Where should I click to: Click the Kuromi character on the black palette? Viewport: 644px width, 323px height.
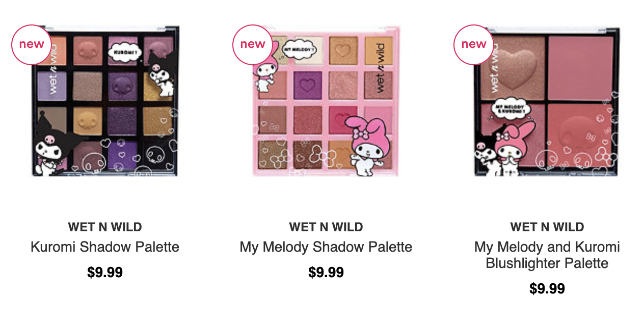tap(52, 147)
